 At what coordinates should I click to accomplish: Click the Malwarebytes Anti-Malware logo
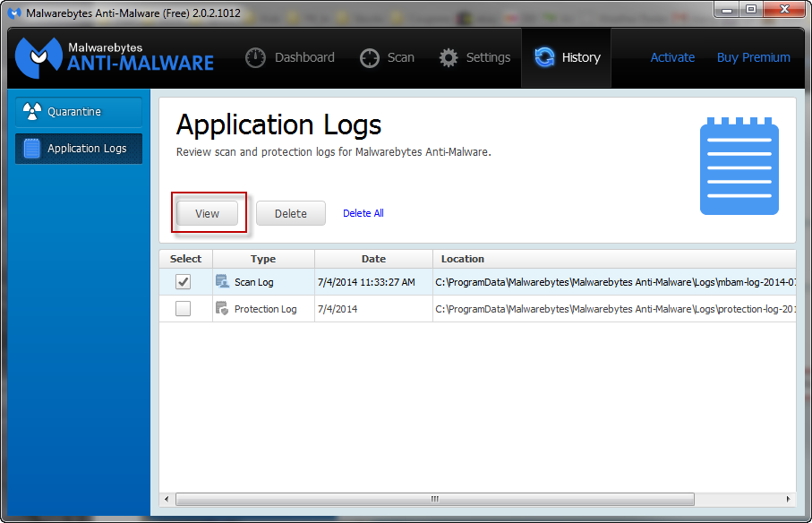pyautogui.click(x=115, y=57)
